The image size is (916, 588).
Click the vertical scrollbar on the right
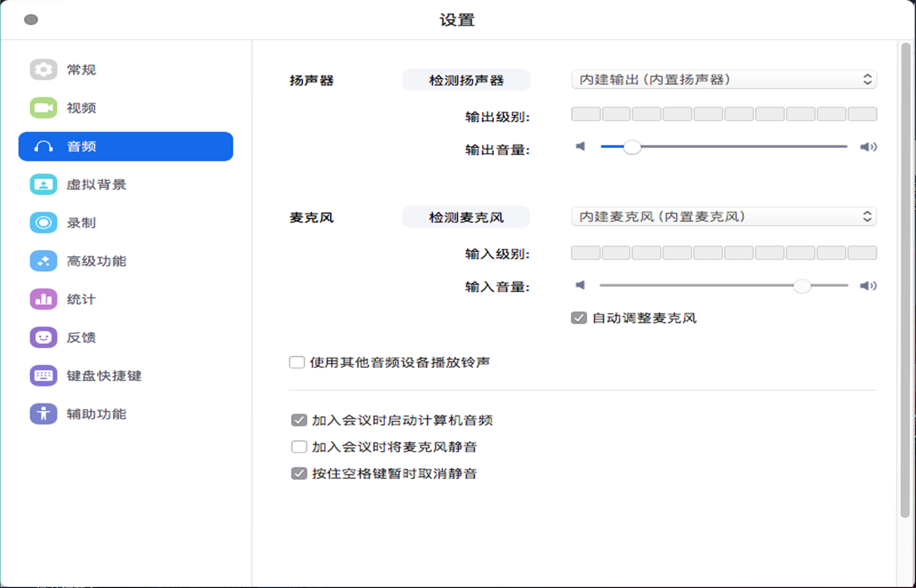pyautogui.click(x=905, y=279)
